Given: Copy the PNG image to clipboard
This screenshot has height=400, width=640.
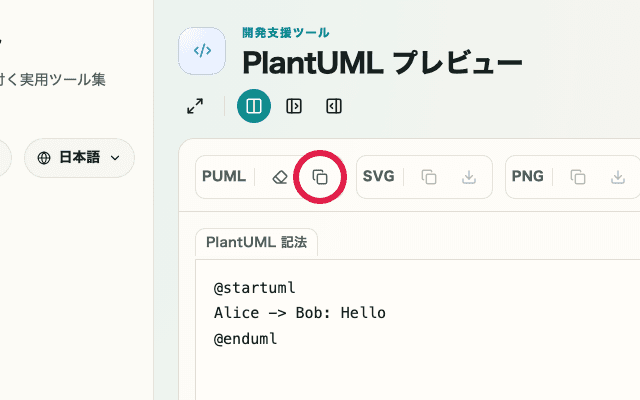Looking at the screenshot, I should [x=578, y=177].
